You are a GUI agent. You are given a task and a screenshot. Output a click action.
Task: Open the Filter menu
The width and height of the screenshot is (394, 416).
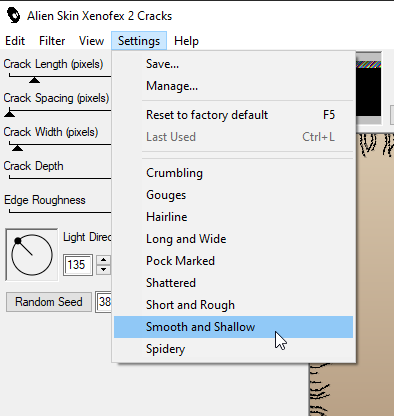[52, 41]
